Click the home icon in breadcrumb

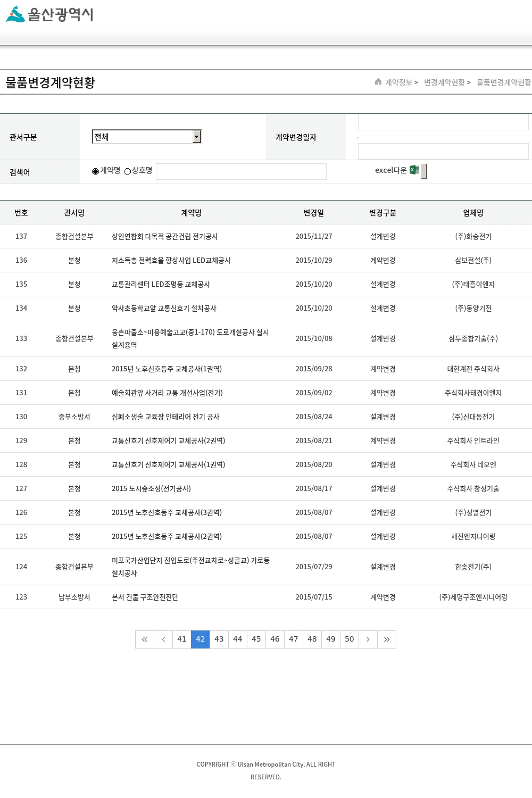click(378, 82)
